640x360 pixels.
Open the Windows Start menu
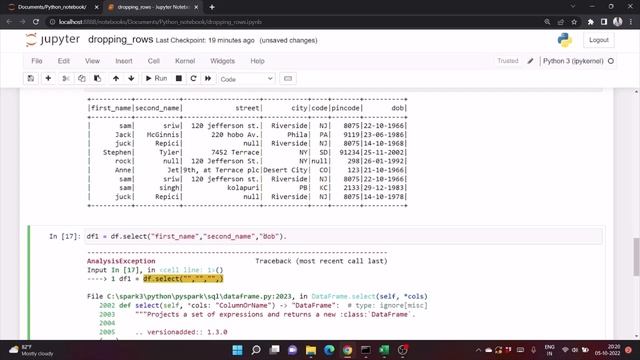237,350
